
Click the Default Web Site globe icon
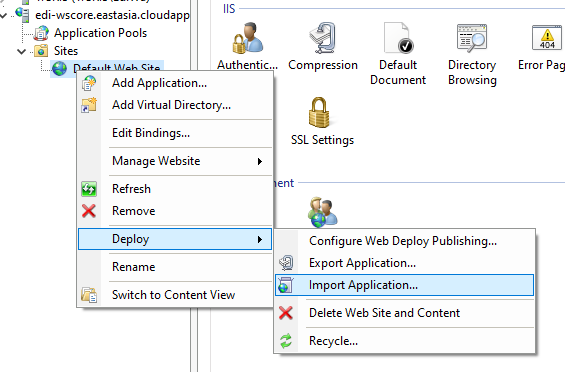click(59, 68)
